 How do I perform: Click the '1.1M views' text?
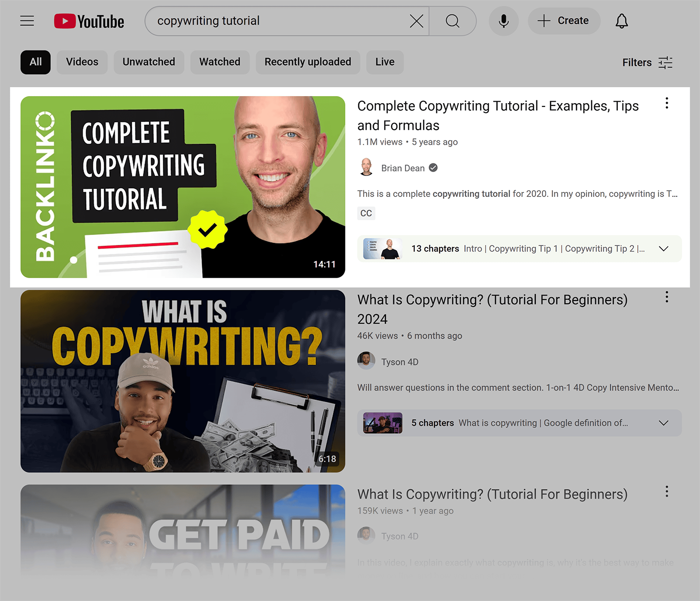coord(380,142)
